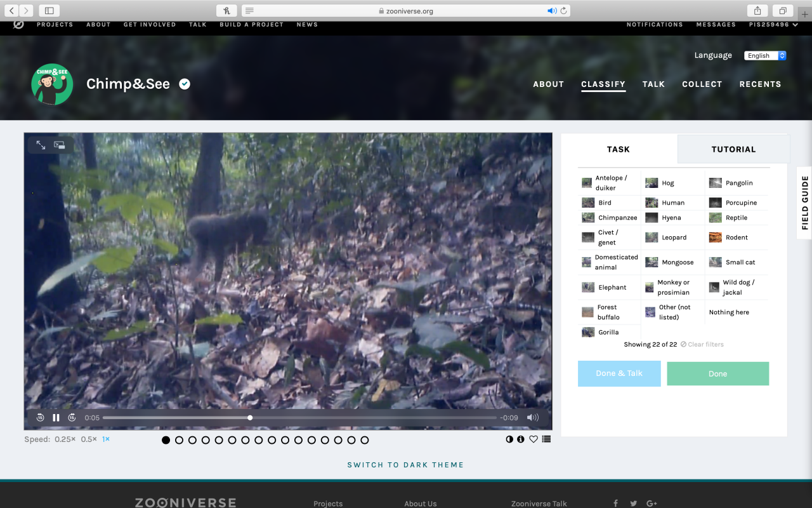Add subject to a collection list
Image resolution: width=812 pixels, height=508 pixels.
coord(546,439)
